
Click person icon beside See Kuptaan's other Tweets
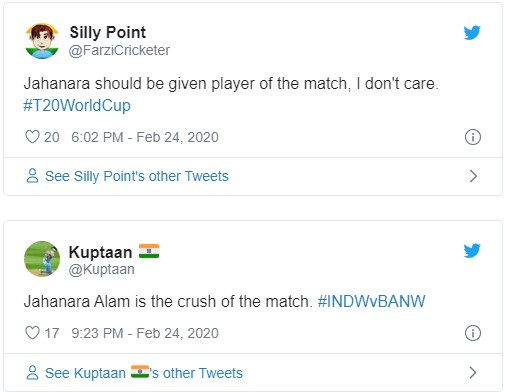[32, 372]
